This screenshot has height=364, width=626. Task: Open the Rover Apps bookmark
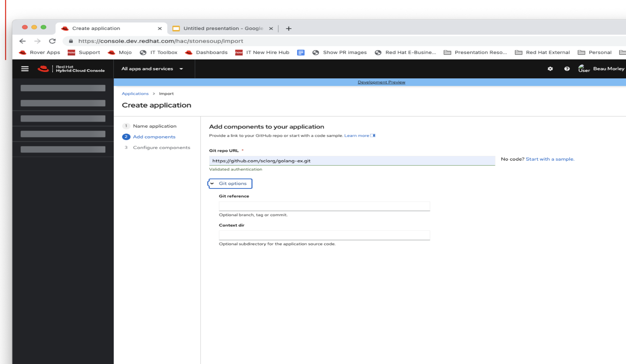click(40, 53)
